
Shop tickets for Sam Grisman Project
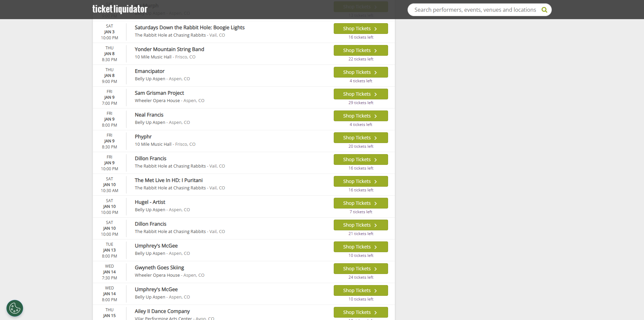coord(361,94)
